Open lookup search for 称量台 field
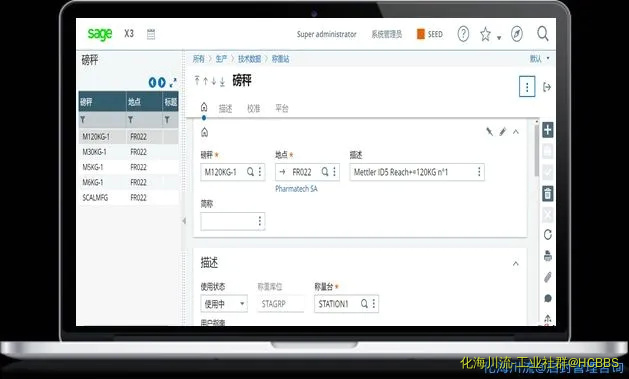Viewport: 629px width, 379px height. pos(364,304)
